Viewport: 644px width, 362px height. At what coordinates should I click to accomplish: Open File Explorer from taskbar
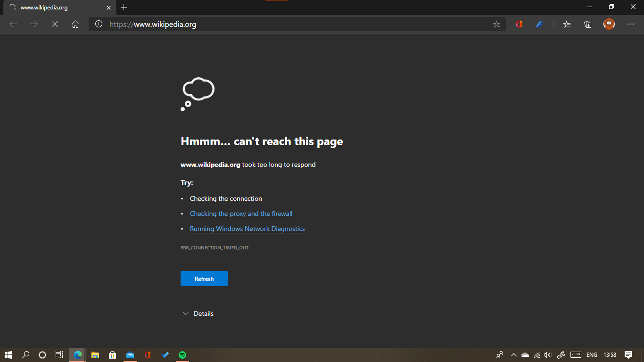tap(95, 355)
